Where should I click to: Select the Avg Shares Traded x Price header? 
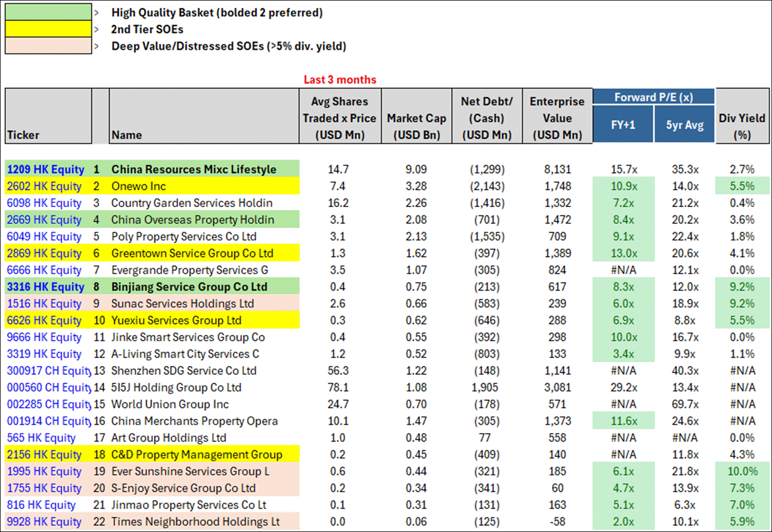coord(340,116)
